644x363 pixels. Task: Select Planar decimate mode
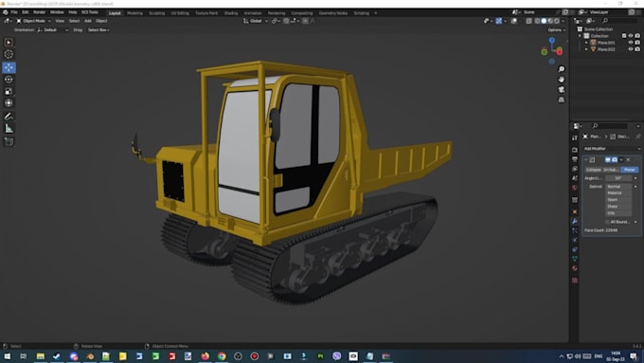point(629,170)
